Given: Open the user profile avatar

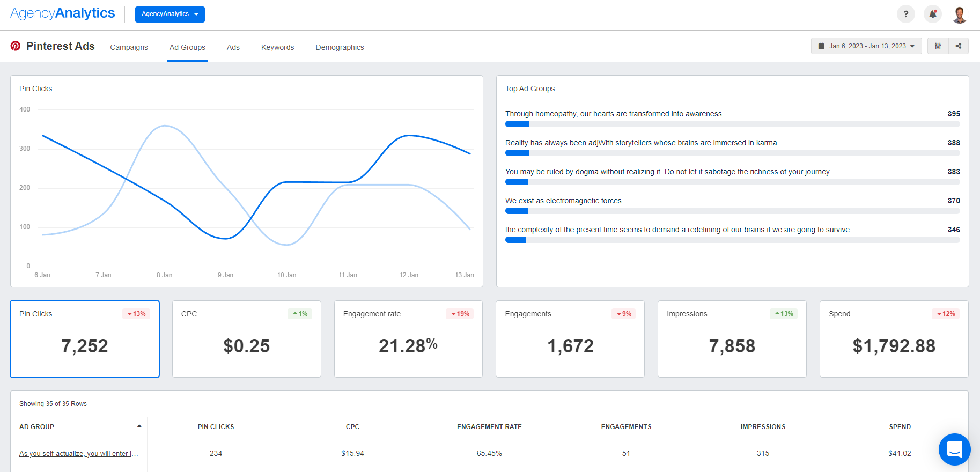Looking at the screenshot, I should [959, 14].
